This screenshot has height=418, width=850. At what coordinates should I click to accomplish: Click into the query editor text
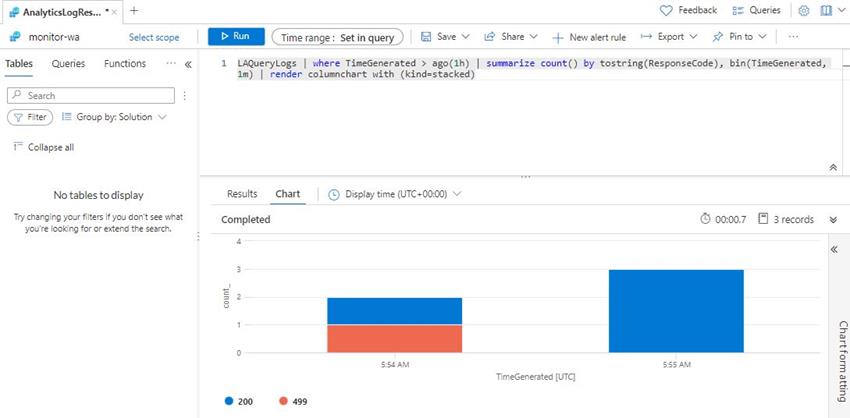(531, 69)
